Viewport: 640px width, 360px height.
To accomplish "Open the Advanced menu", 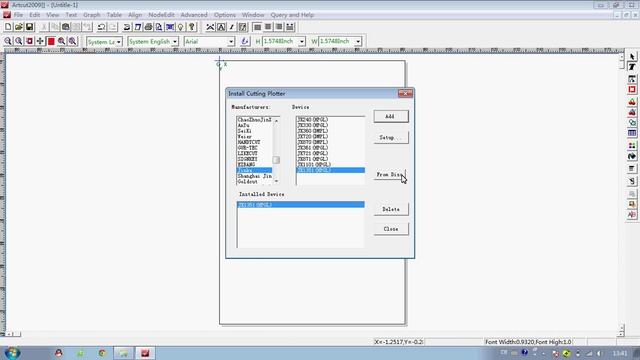I will (x=194, y=15).
